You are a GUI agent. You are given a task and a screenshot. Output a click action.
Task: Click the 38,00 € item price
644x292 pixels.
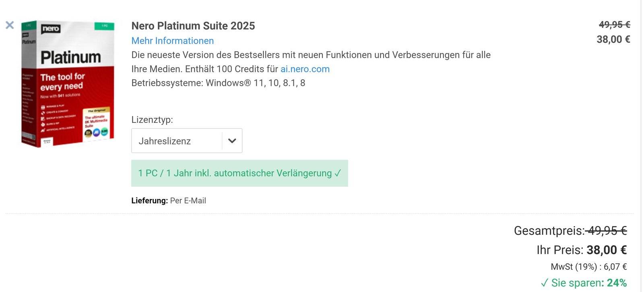[x=613, y=39]
